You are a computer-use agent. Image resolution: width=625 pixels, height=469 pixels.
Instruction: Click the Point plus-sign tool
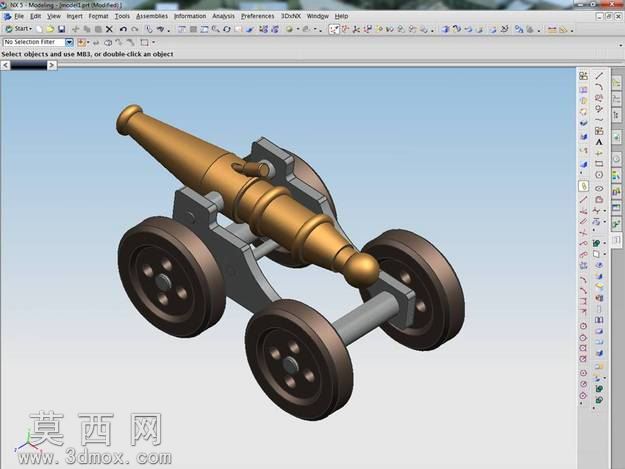click(x=599, y=153)
